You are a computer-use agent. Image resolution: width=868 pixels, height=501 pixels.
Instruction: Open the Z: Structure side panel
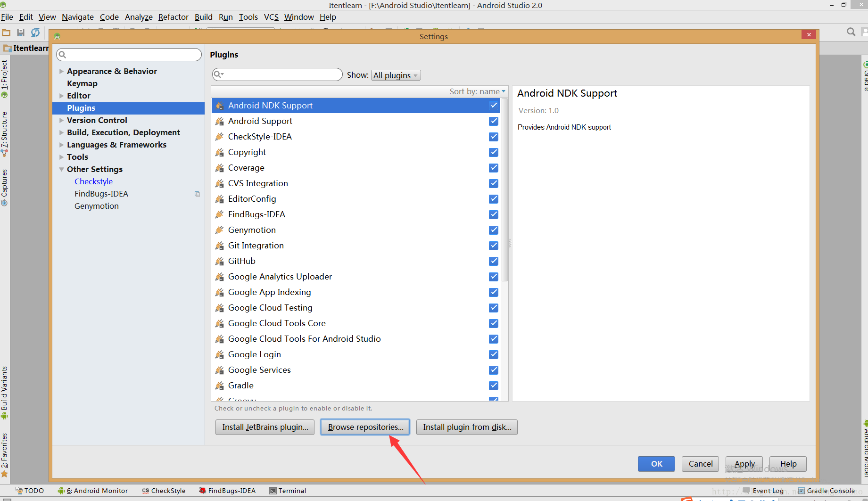point(4,134)
